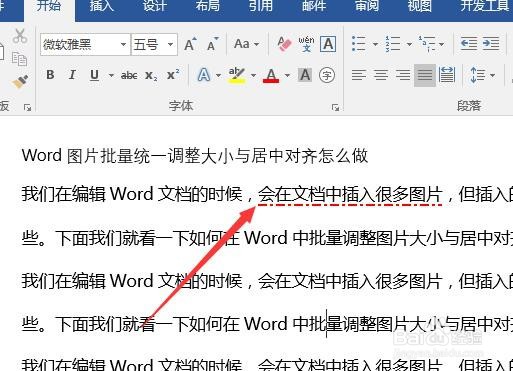Apply red font color
The width and height of the screenshot is (513, 371).
click(271, 75)
